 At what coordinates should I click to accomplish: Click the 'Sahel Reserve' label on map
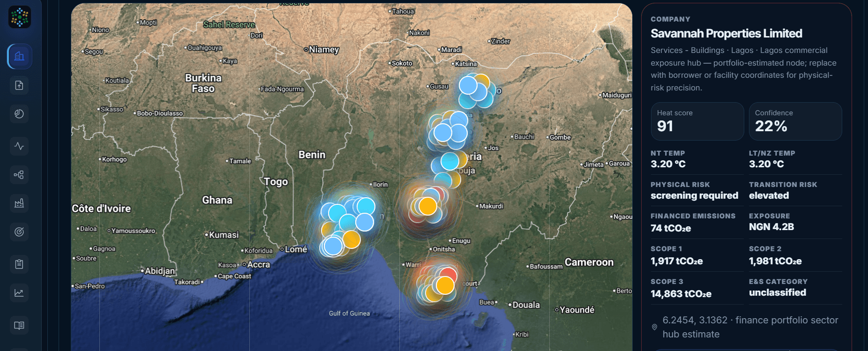coord(229,24)
